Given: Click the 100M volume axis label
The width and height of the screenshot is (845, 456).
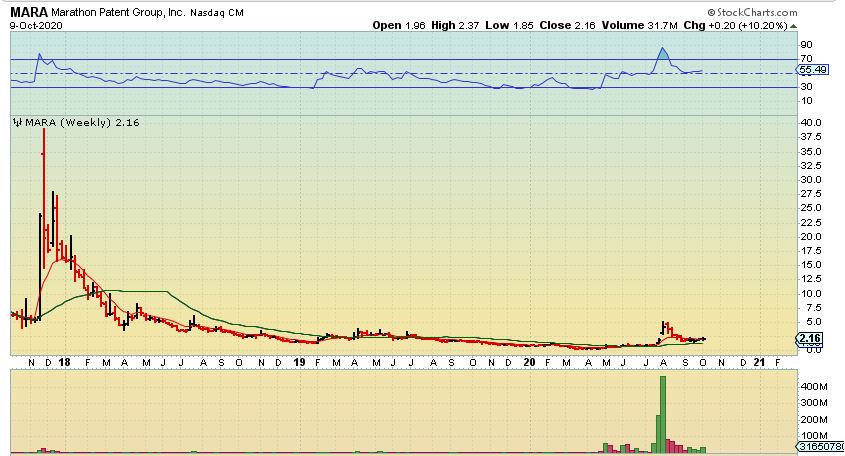Looking at the screenshot, I should tap(814, 436).
